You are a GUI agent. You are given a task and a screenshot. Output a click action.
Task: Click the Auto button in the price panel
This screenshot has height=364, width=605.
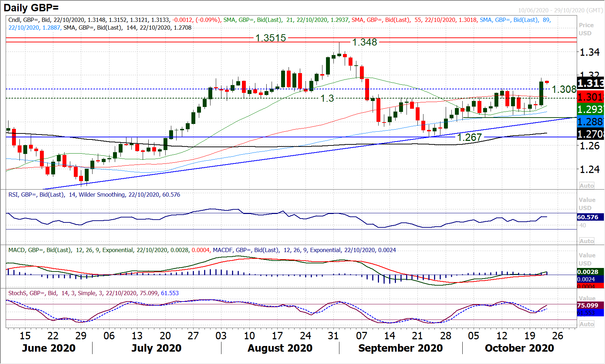coord(587,186)
